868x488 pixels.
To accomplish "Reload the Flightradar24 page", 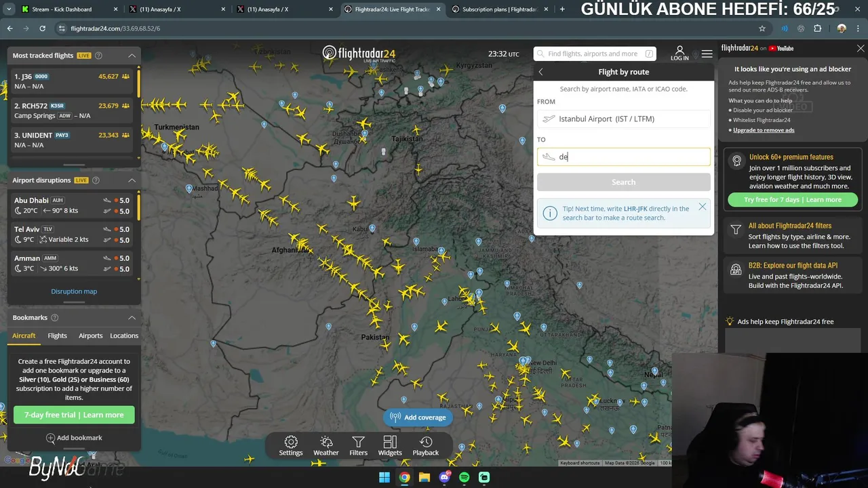I will coord(42,28).
